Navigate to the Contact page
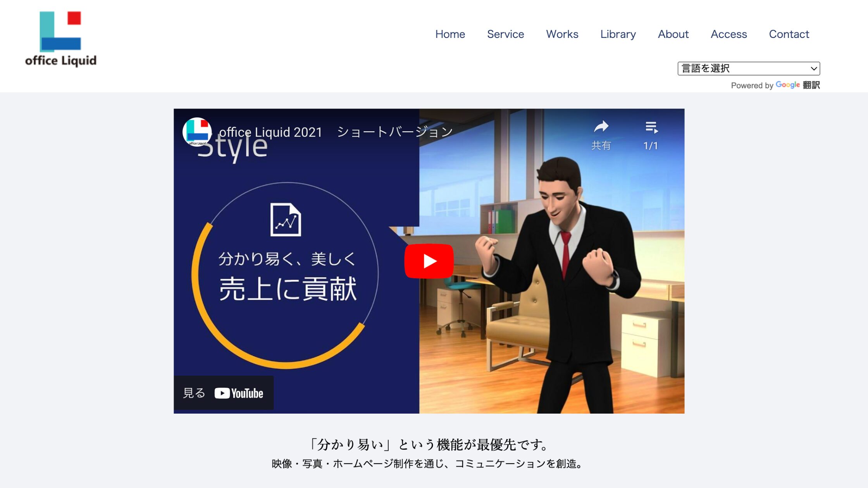The height and width of the screenshot is (488, 868). [x=789, y=34]
